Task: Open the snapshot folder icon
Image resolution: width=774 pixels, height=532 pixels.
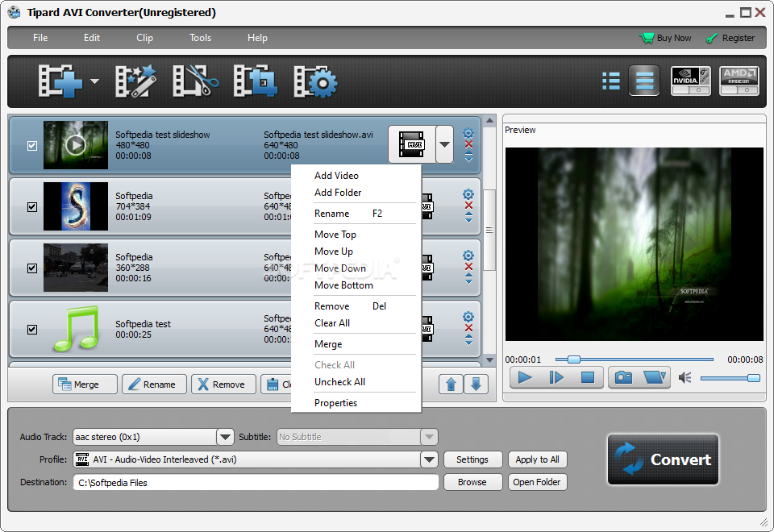Action: click(655, 377)
